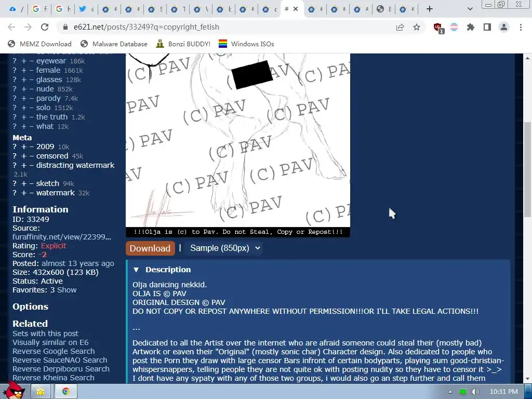
Task: Open the Extensions puzzle-piece menu
Action: tap(471, 27)
